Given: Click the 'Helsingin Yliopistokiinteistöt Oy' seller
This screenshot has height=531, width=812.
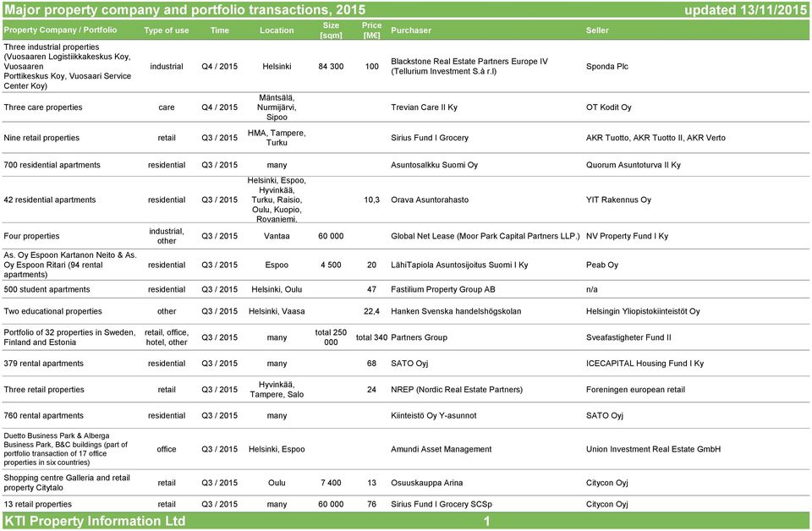Looking at the screenshot, I should coord(643,311).
